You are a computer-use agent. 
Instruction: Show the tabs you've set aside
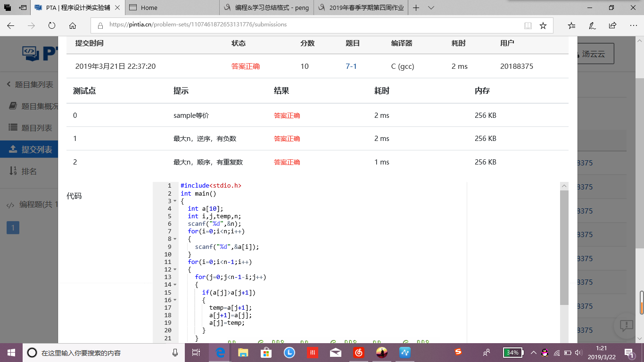pyautogui.click(x=8, y=8)
